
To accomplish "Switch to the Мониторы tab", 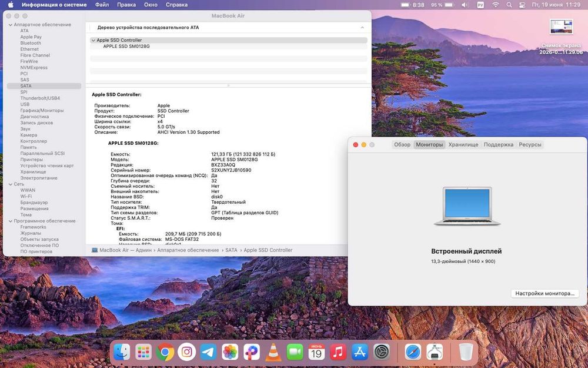I will 429,145.
